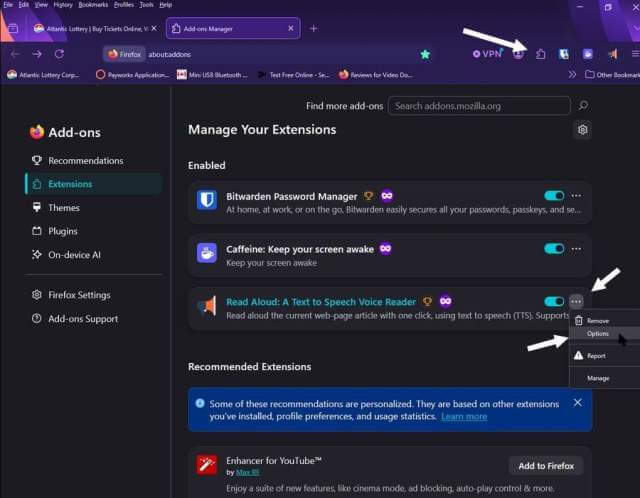Disable Bitwarden Password Manager toggle
Viewport: 640px width, 498px height.
coord(554,196)
